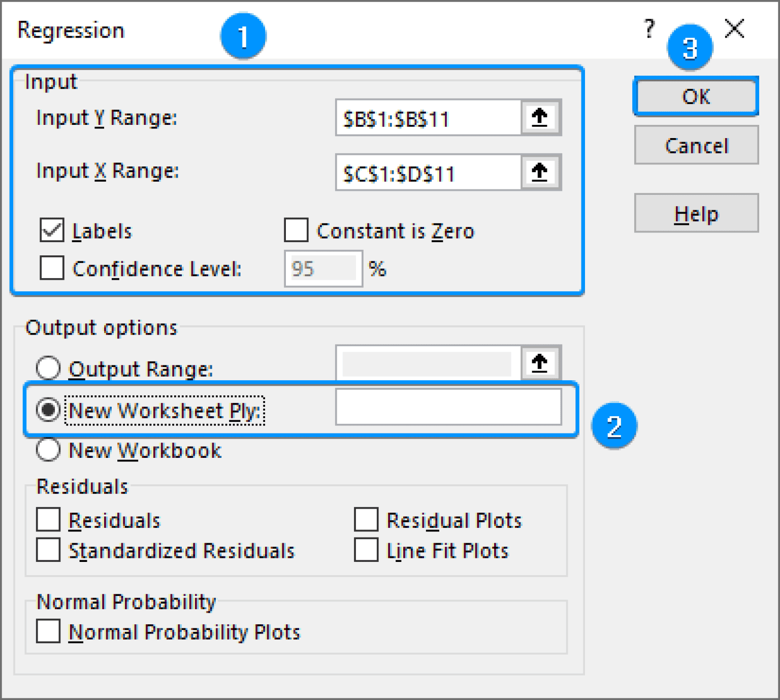Select the Output Range radio button
The image size is (780, 700).
(48, 369)
